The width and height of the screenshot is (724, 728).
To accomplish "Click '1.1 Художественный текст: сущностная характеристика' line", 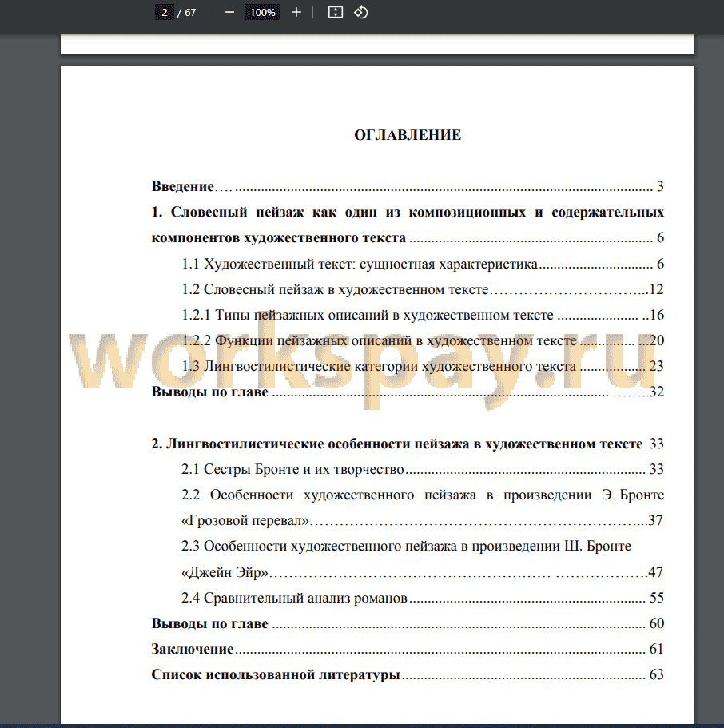I will pos(423,264).
